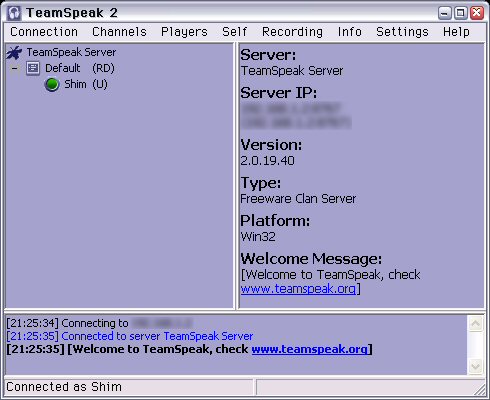
Task: Click chat log scrollbar down arrow
Action: [475, 367]
